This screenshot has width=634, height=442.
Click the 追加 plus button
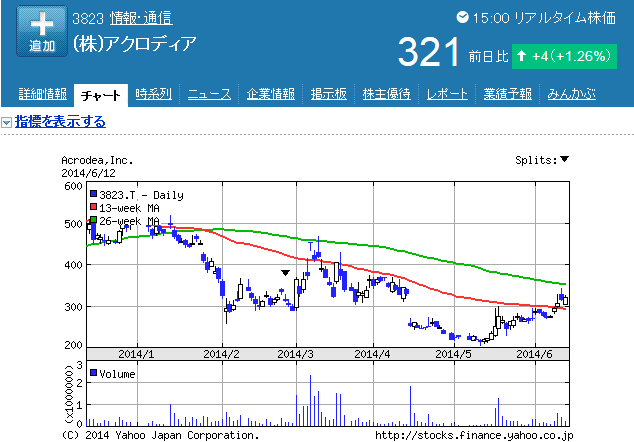click(x=42, y=31)
